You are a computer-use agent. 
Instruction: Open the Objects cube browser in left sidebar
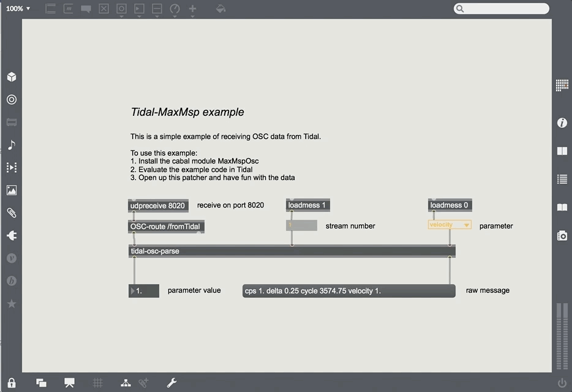(12, 77)
